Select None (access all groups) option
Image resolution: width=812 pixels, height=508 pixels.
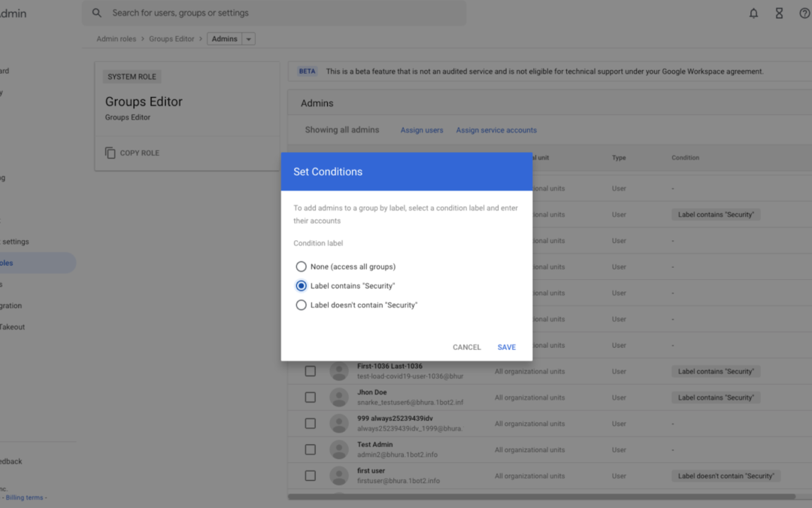pos(301,266)
